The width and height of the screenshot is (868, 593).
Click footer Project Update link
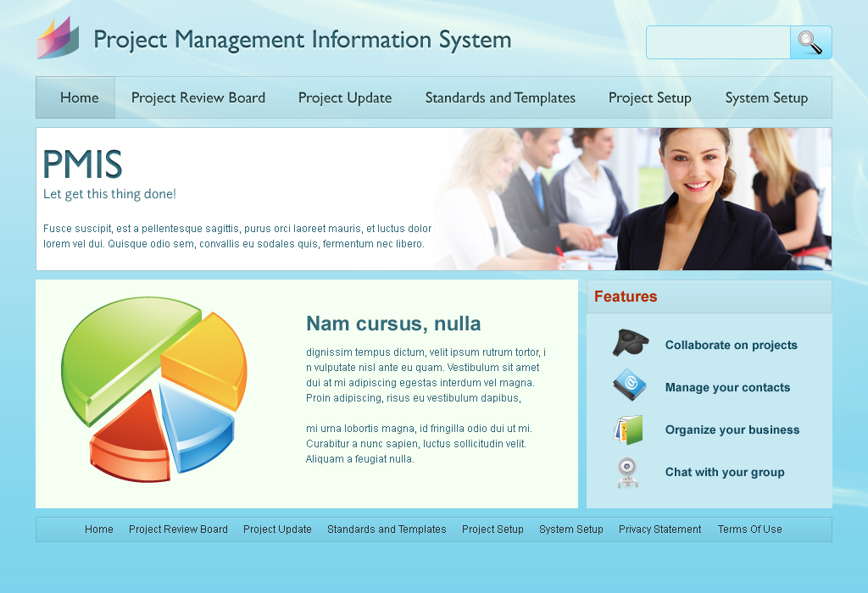[x=277, y=529]
